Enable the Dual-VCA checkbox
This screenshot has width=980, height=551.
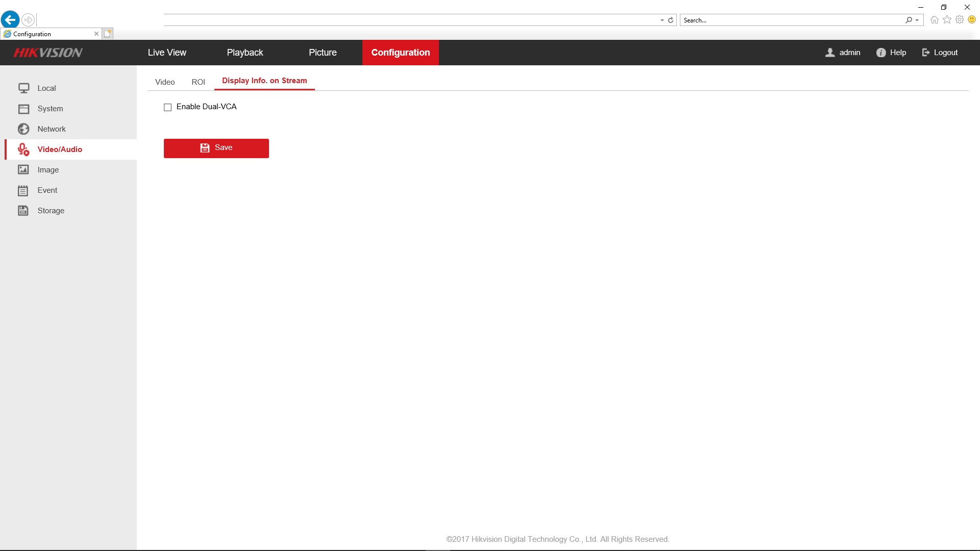[167, 107]
